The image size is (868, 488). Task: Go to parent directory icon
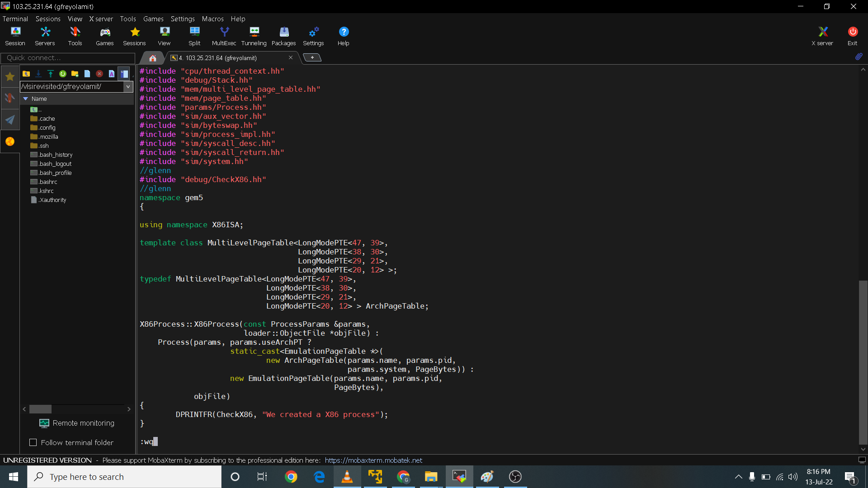tap(26, 74)
